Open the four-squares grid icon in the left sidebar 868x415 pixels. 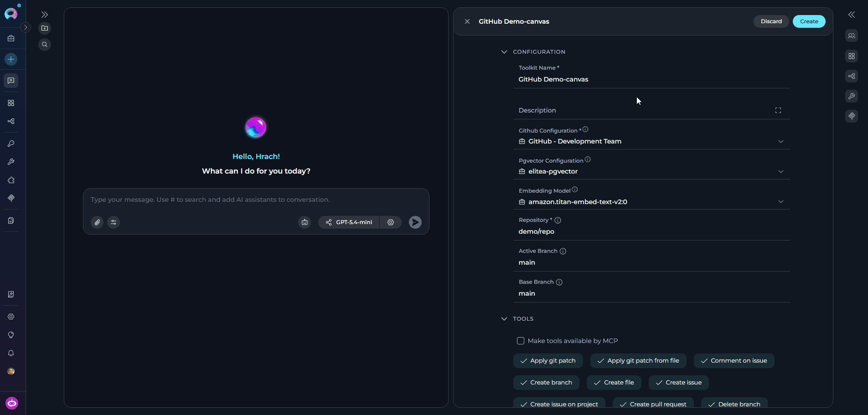tap(11, 103)
